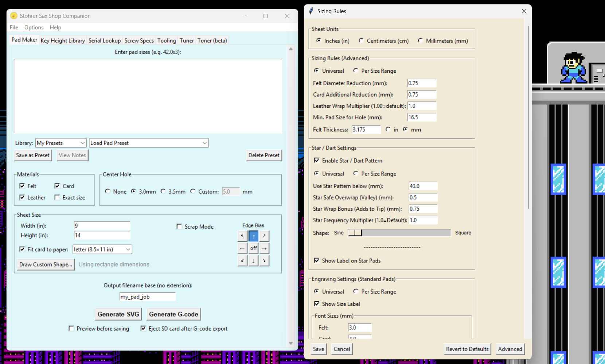Viewport: 605px width, 364px height.
Task: Open the Options menu
Action: coord(34,27)
